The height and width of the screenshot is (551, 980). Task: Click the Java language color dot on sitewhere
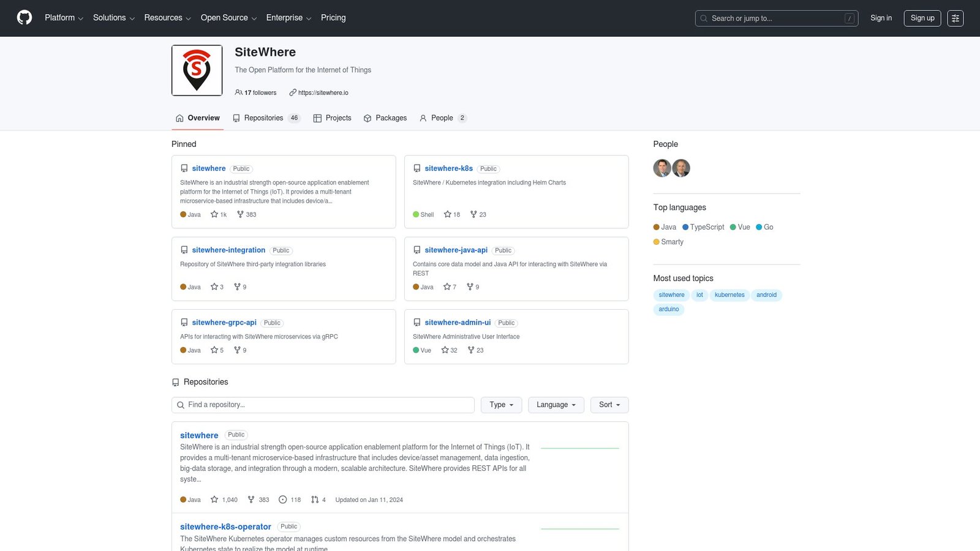tap(182, 500)
